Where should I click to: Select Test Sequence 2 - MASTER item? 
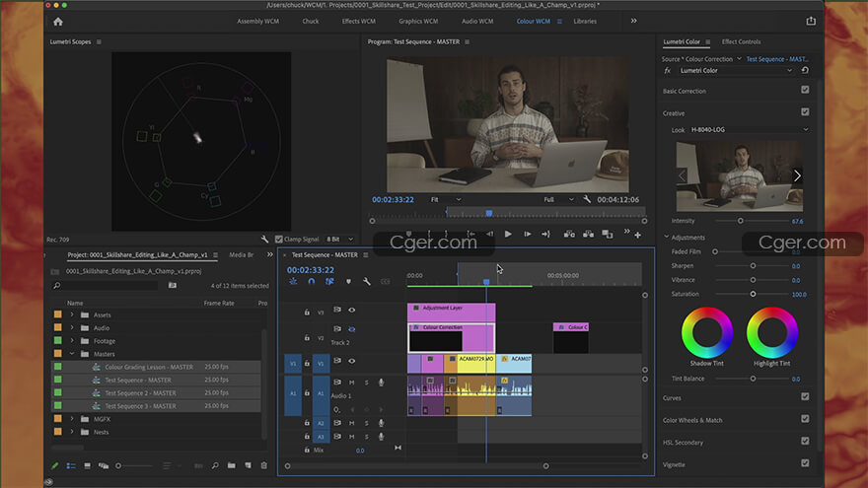pyautogui.click(x=141, y=392)
